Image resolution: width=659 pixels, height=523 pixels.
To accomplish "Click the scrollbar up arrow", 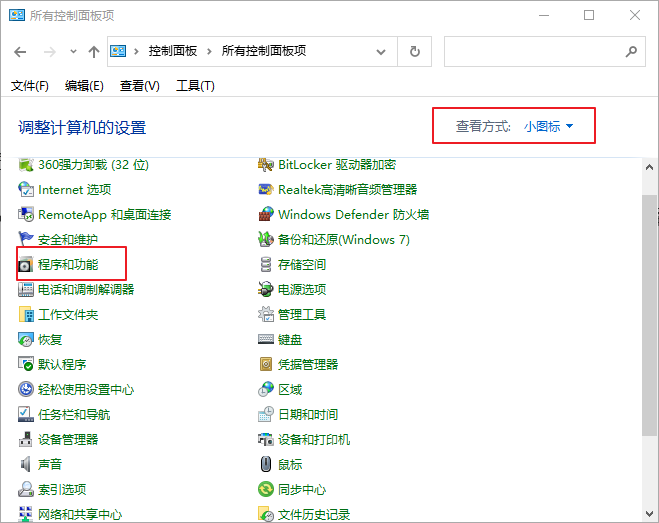I will pyautogui.click(x=649, y=167).
